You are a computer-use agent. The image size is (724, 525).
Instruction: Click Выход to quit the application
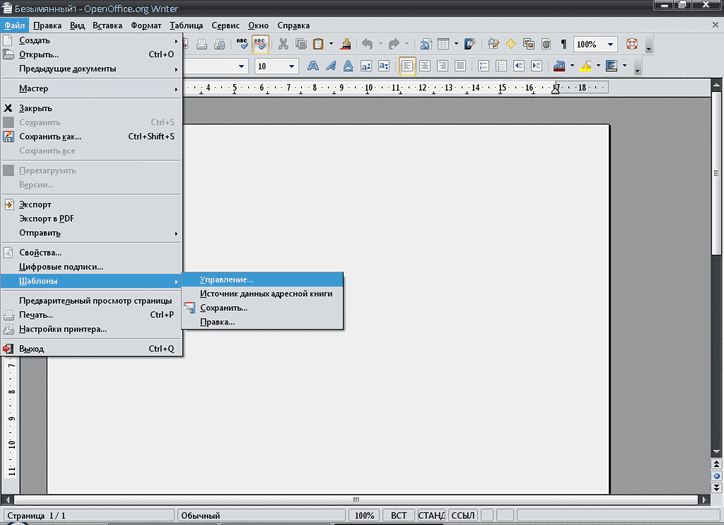point(91,349)
